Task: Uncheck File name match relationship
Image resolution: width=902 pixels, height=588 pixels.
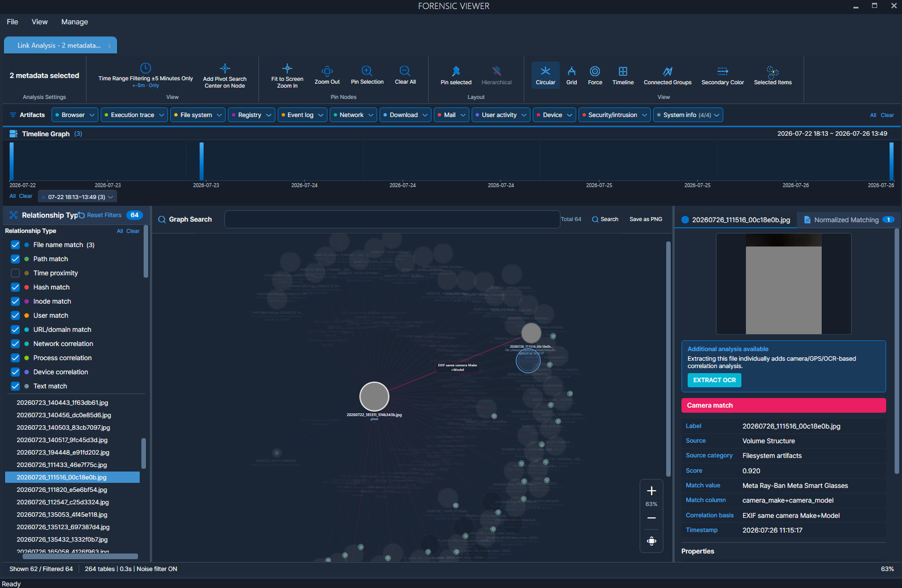Action: pos(15,245)
